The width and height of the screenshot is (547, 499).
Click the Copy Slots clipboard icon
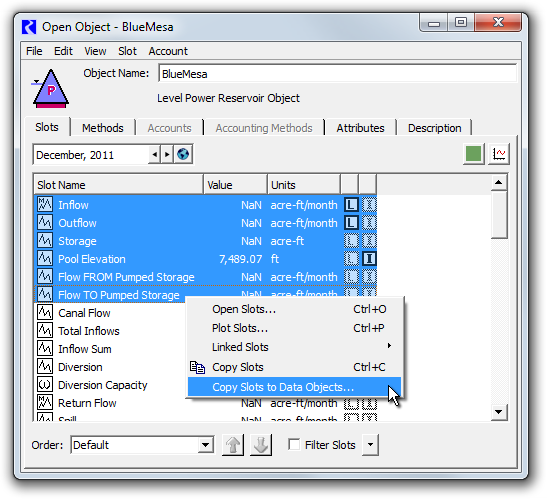197,367
